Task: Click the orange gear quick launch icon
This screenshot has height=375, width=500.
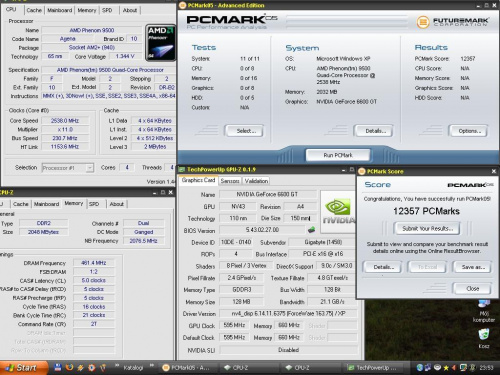Action: [x=92, y=367]
